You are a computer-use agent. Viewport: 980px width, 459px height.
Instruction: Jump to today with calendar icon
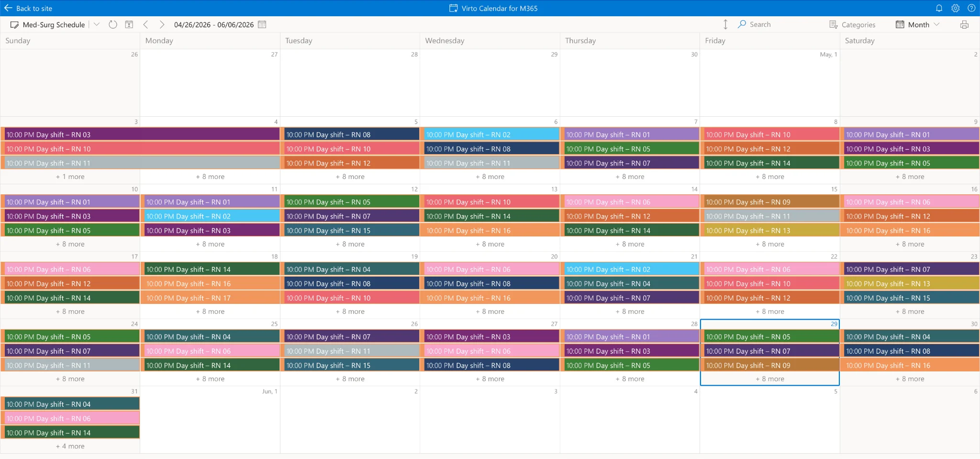tap(129, 24)
